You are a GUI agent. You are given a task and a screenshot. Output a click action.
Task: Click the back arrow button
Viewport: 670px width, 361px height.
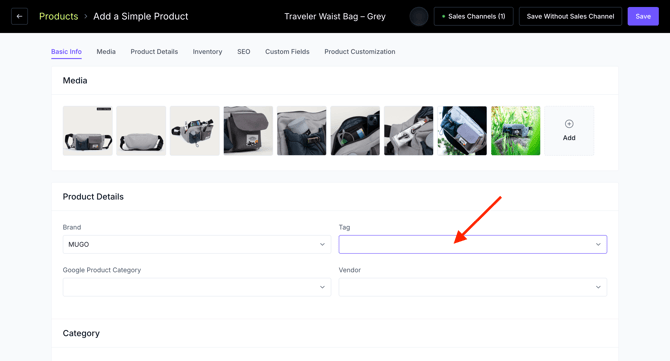coord(19,16)
